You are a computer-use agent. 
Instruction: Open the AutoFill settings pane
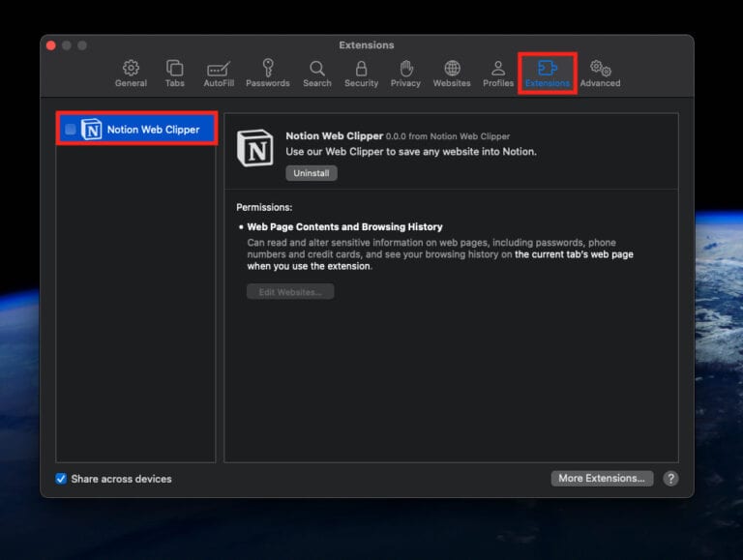[220, 74]
